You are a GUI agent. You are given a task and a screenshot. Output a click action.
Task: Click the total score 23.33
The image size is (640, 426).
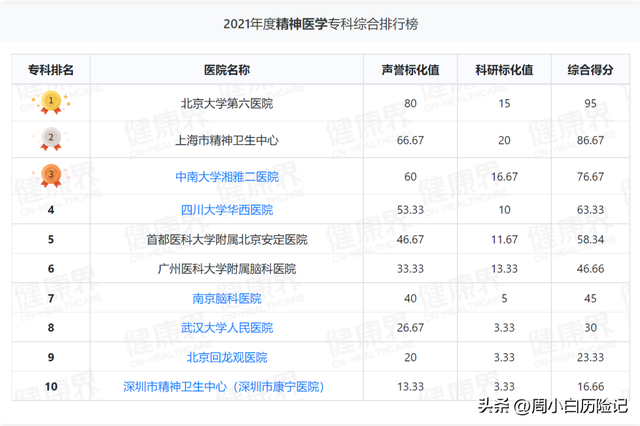(x=590, y=357)
